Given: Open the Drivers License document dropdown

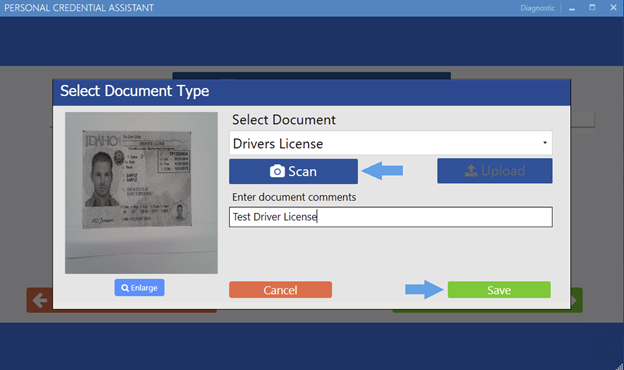Looking at the screenshot, I should click(x=390, y=143).
